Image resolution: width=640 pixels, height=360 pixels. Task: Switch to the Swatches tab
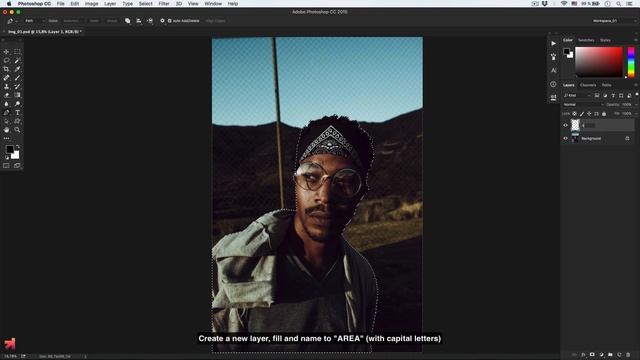point(586,40)
